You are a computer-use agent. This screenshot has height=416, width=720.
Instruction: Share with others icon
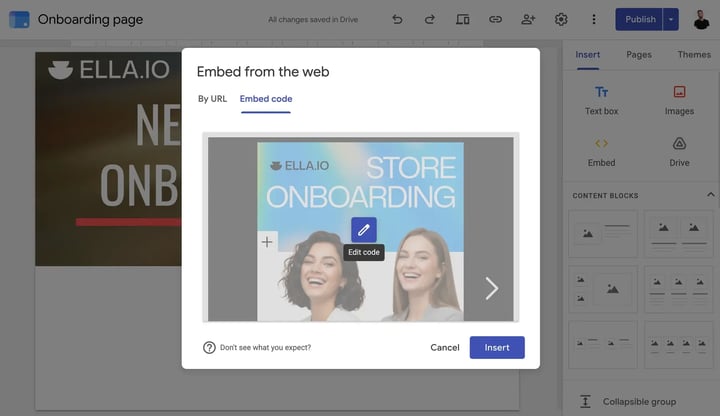tap(528, 19)
